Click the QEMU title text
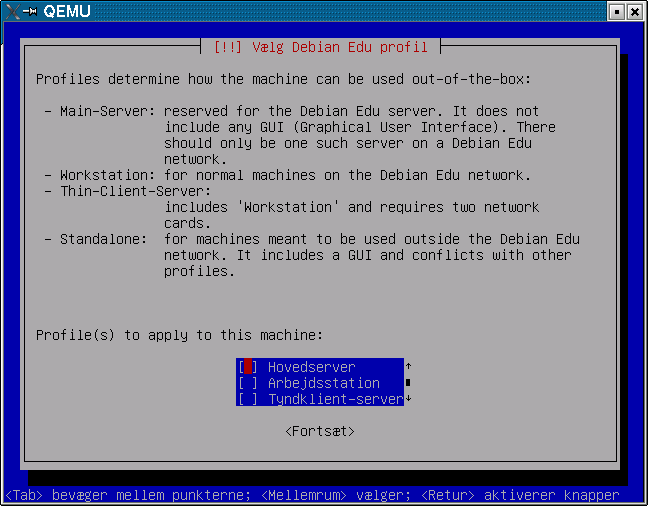 coord(67,11)
